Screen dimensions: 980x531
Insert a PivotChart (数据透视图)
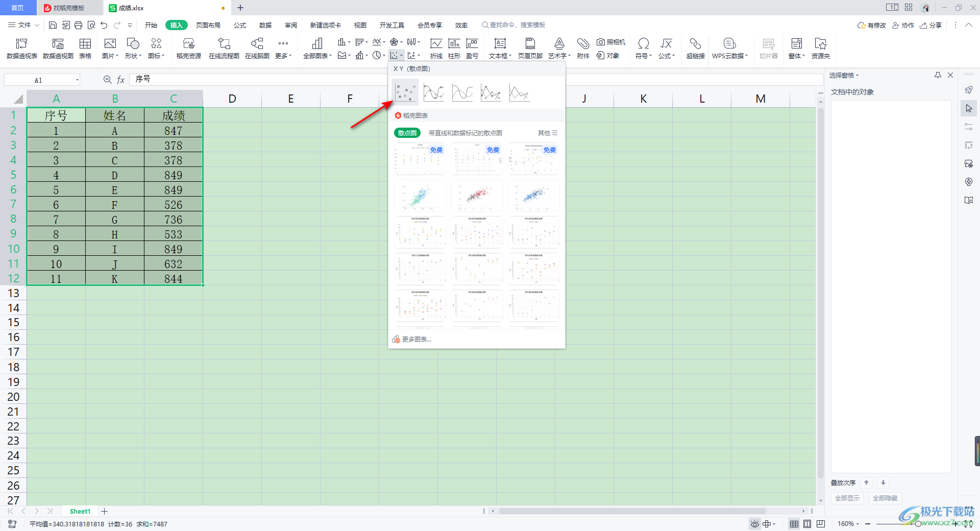(58, 49)
